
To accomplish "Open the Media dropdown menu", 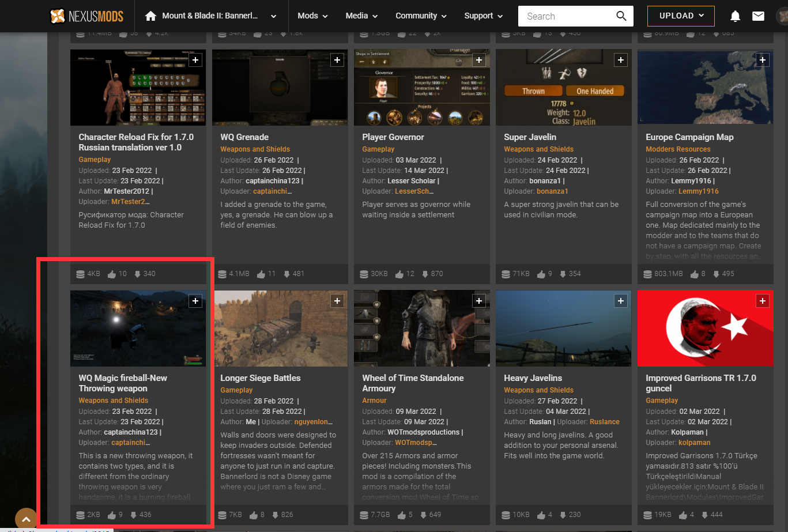I will coord(361,16).
